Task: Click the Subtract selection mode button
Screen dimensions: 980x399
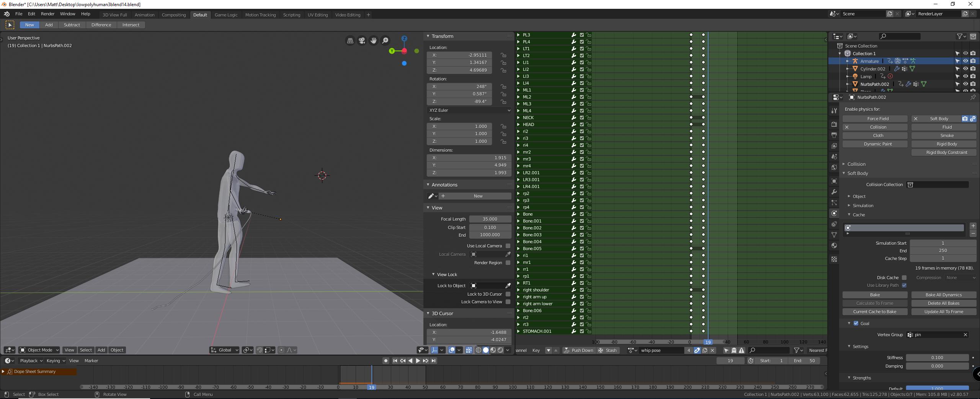Action: point(72,25)
